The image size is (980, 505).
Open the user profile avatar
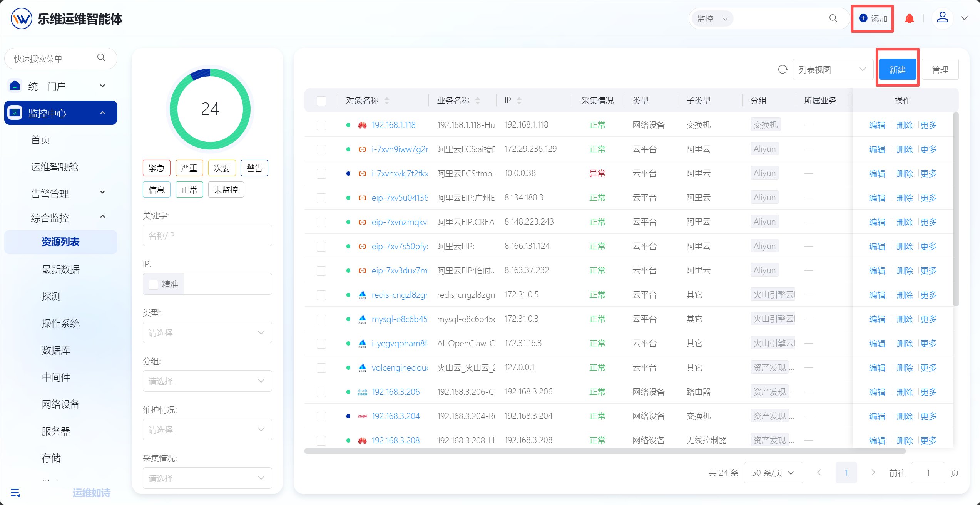point(942,18)
